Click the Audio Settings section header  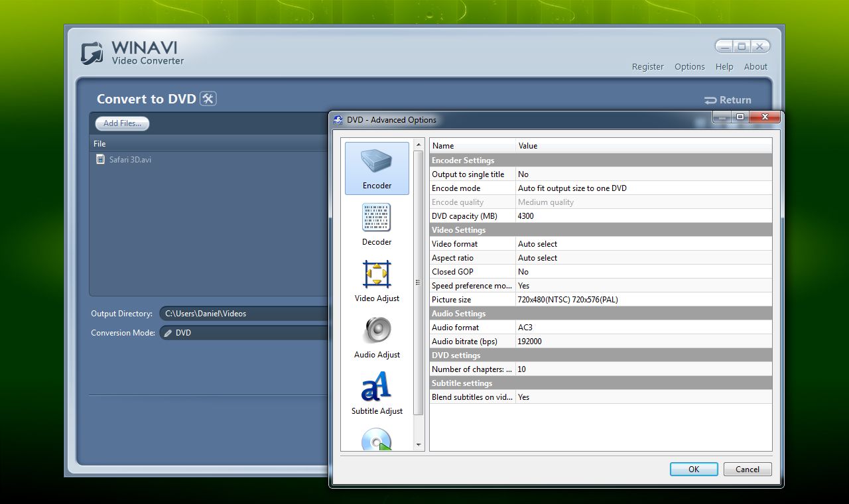pyautogui.click(x=601, y=314)
